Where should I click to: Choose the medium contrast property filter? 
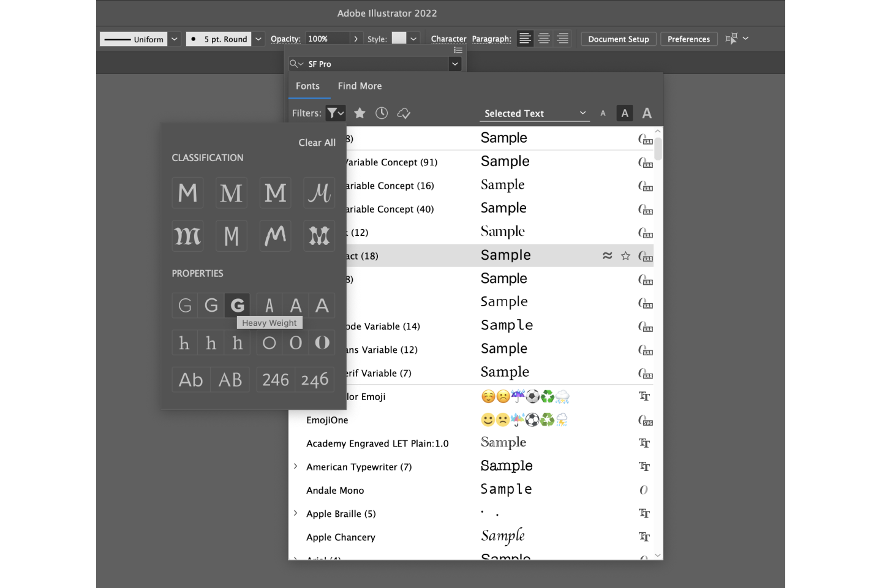(295, 343)
